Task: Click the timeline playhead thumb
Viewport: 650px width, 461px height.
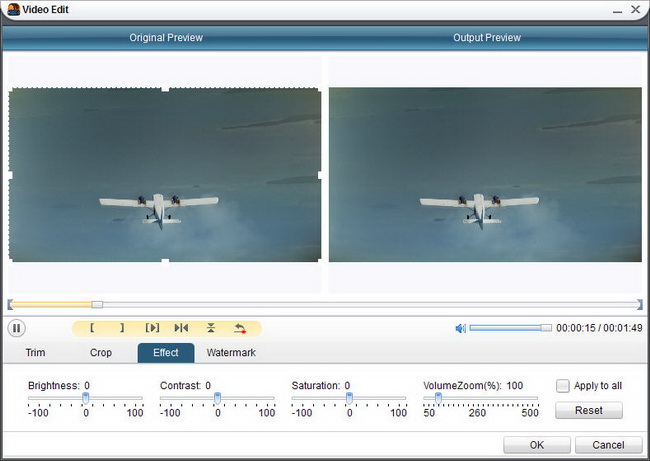Action: pos(97,305)
